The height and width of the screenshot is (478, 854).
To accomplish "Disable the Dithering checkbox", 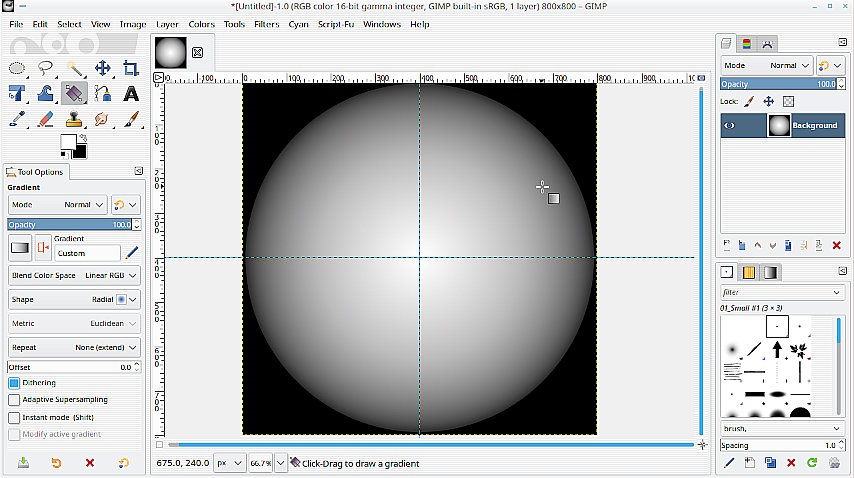I will click(x=14, y=383).
